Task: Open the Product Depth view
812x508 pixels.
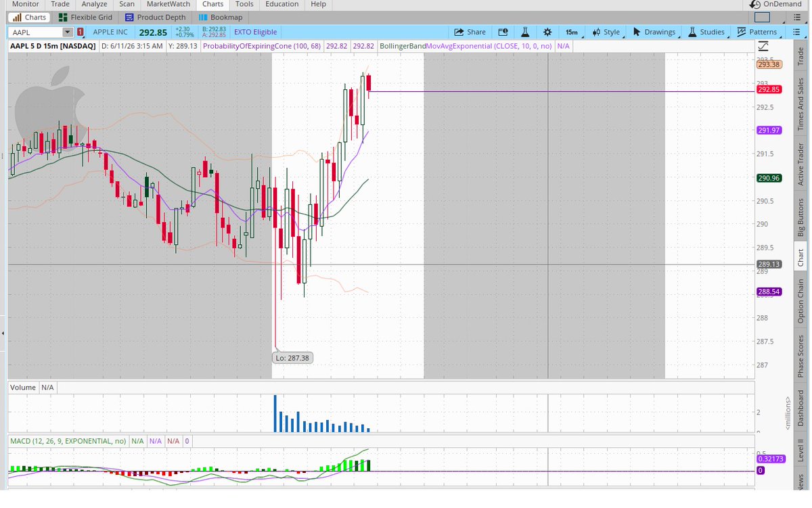Action: (x=155, y=17)
